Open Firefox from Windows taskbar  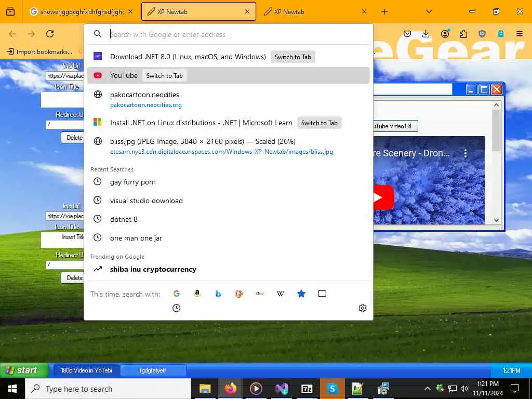pos(230,389)
